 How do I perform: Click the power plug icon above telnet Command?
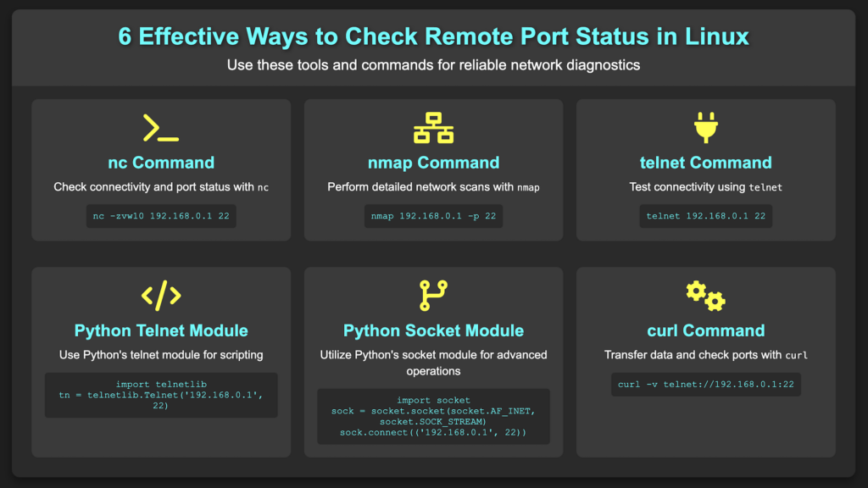(705, 128)
